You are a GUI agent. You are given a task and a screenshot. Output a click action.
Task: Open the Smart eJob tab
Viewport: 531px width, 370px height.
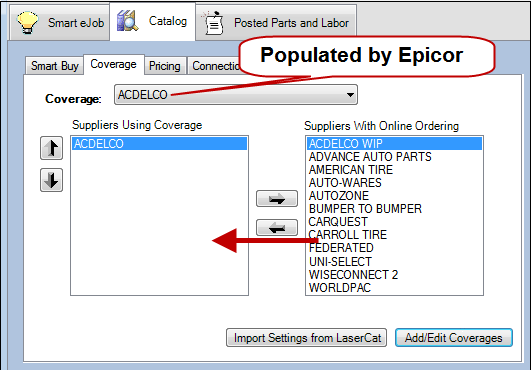tap(60, 23)
